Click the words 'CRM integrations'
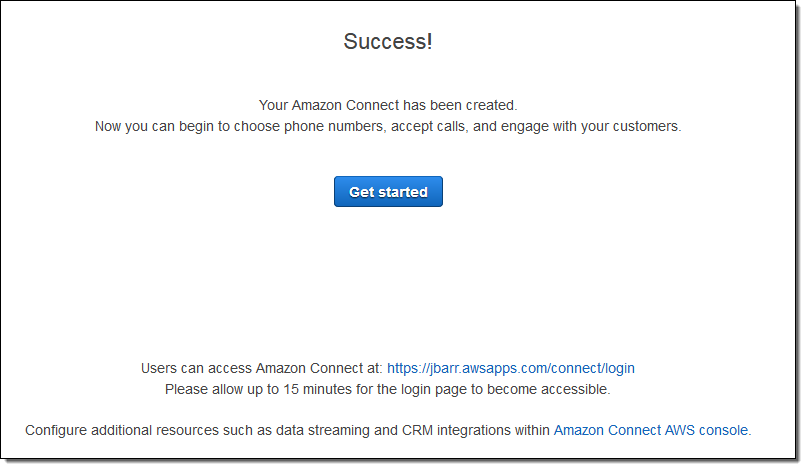The image size is (806, 469). pos(440,430)
